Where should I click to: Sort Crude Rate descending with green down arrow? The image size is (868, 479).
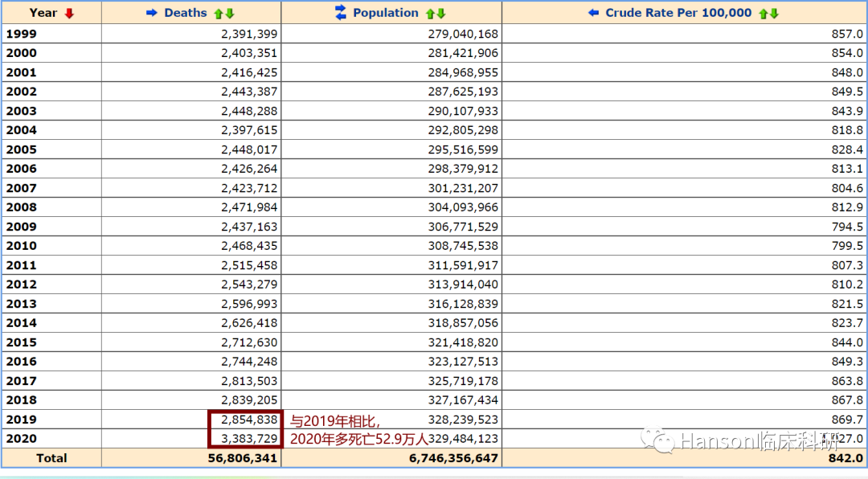click(774, 14)
